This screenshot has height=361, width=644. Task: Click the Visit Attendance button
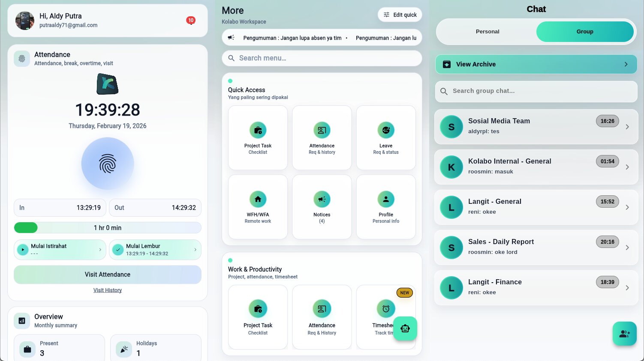pyautogui.click(x=108, y=274)
